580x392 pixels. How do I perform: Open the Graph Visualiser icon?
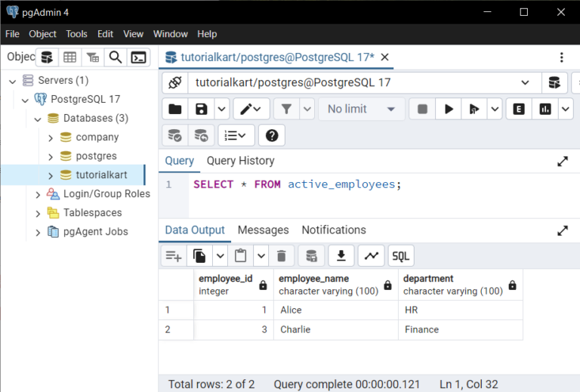371,256
